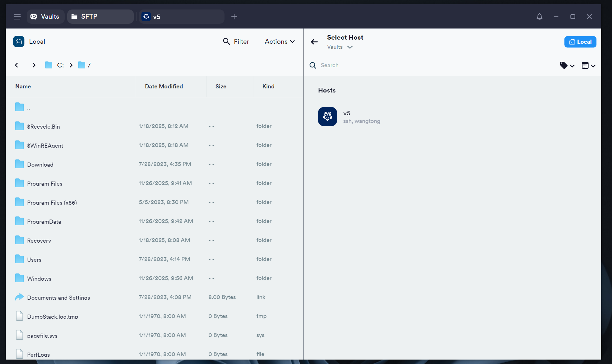Click the v5 host avatar icon
The image size is (612, 364).
click(328, 117)
